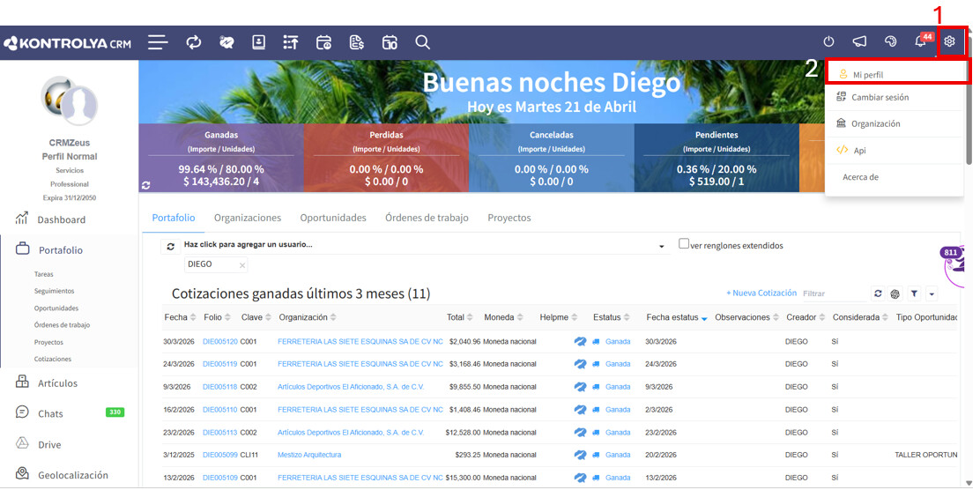This screenshot has width=980, height=490.
Task: Expand Portafolio section in the sidebar
Action: [60, 250]
